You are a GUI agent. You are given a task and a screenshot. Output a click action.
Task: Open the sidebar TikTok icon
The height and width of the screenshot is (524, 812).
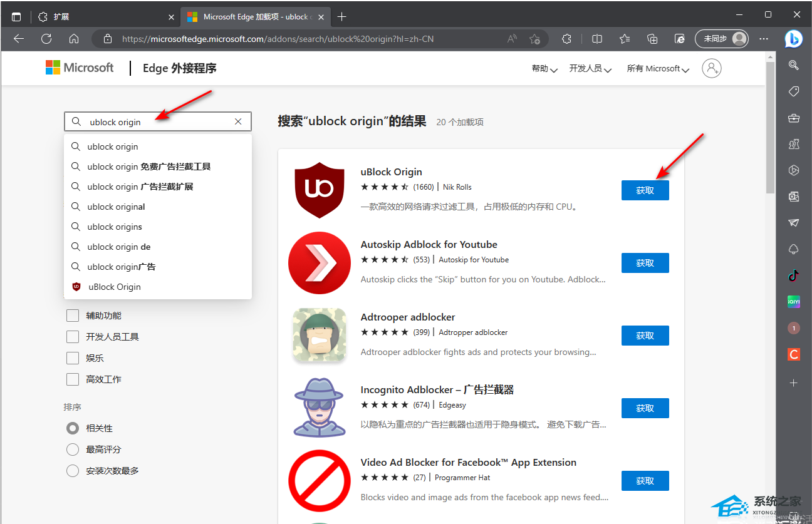coord(794,275)
